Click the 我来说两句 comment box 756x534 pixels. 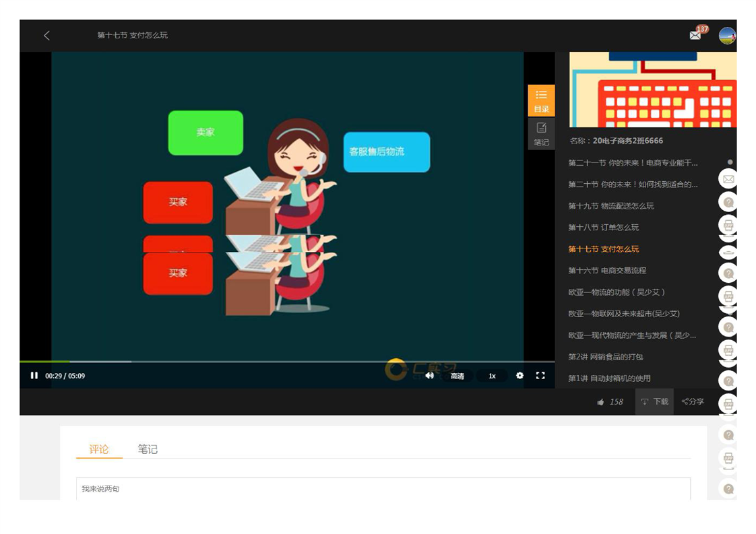[x=383, y=489]
